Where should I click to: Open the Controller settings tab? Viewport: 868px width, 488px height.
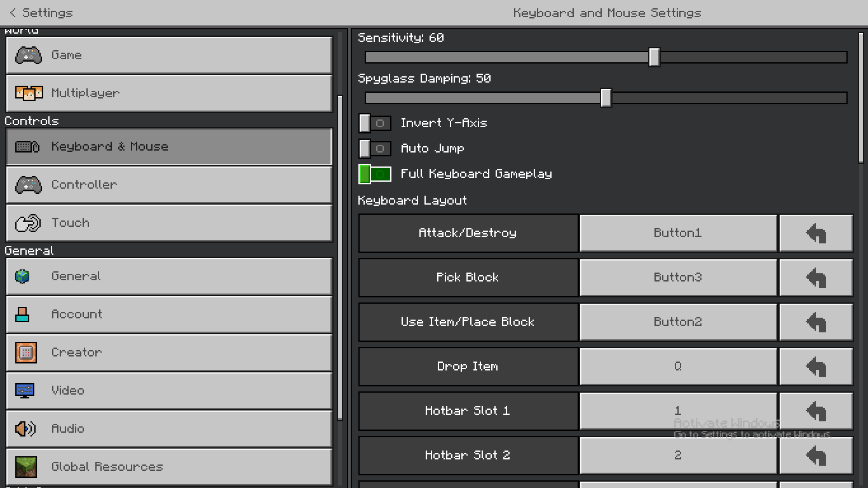click(169, 185)
